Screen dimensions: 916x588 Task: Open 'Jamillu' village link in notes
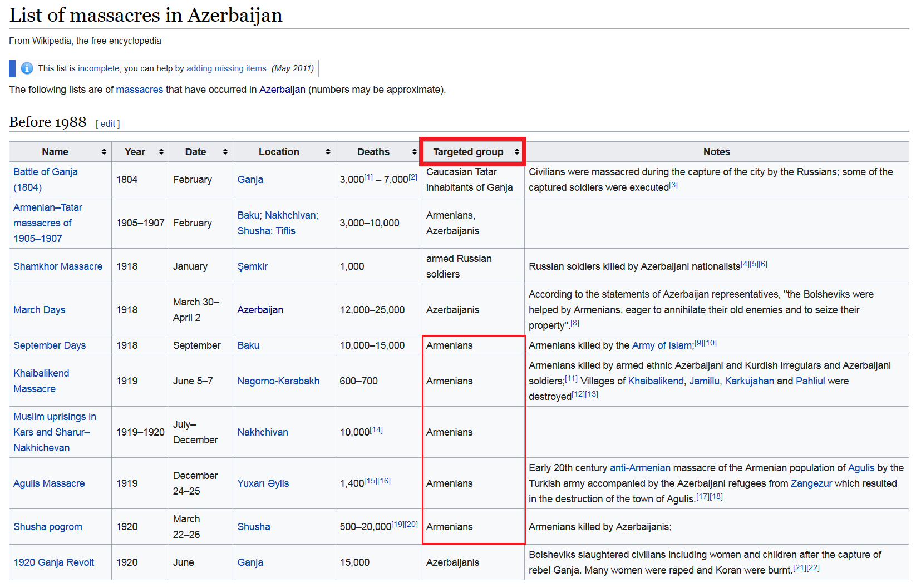point(705,381)
